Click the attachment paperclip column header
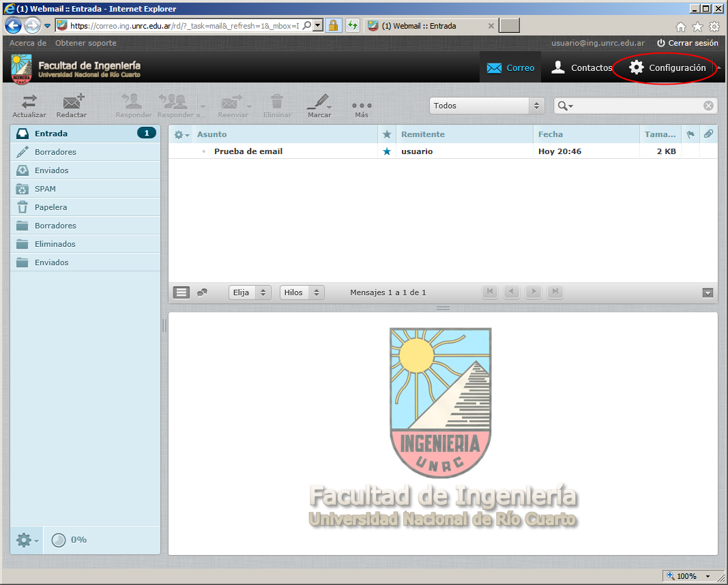728x585 pixels. (x=708, y=134)
